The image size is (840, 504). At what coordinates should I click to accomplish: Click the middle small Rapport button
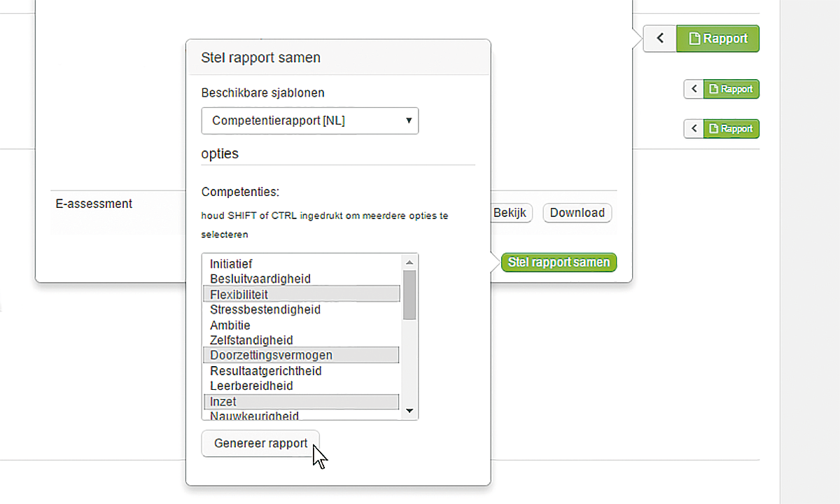pos(731,89)
